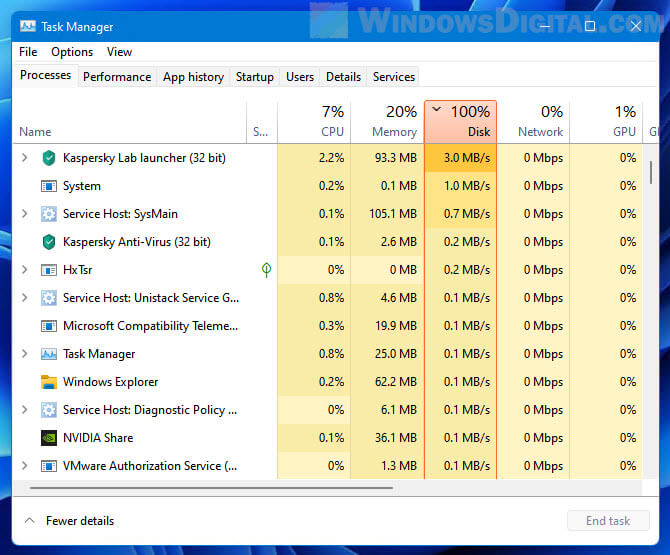670x555 pixels.
Task: Click the vertical scrollbar thumb
Action: pyautogui.click(x=651, y=173)
